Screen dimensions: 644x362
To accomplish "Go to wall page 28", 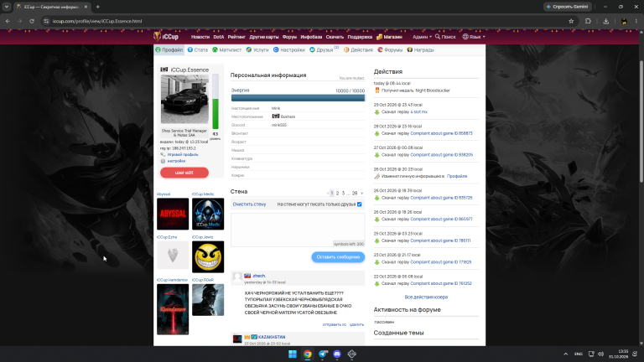I will [x=355, y=193].
